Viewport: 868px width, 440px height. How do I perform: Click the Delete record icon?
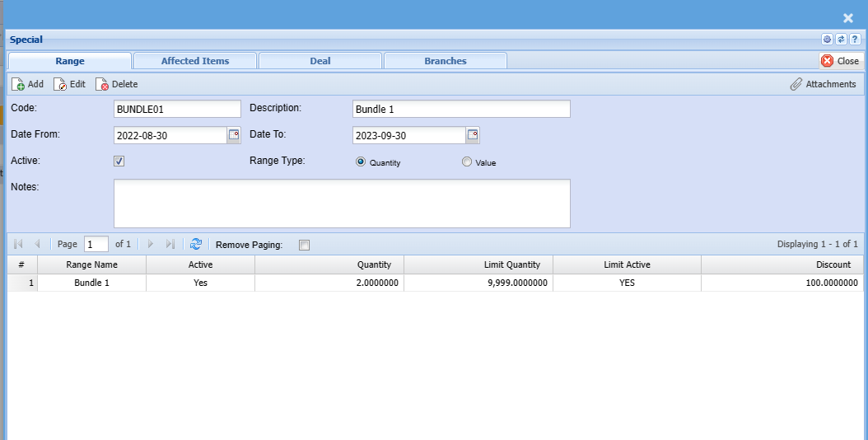tap(102, 84)
